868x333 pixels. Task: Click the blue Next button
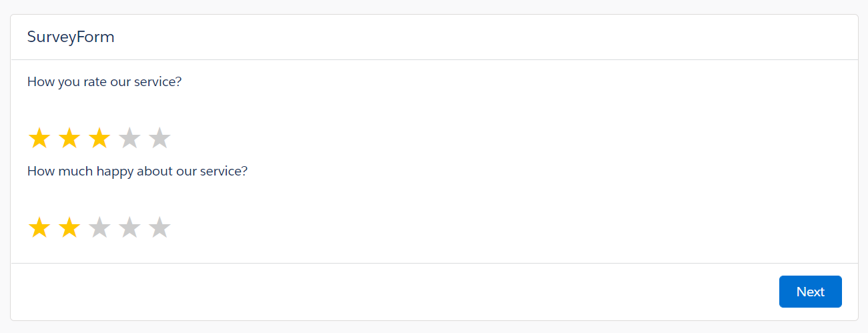pyautogui.click(x=810, y=292)
